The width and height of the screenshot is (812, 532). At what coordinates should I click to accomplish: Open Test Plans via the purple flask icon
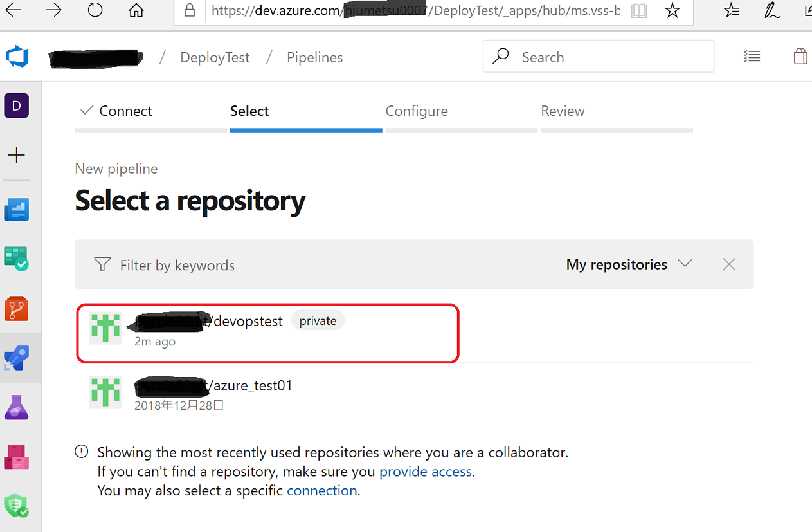[x=15, y=407]
